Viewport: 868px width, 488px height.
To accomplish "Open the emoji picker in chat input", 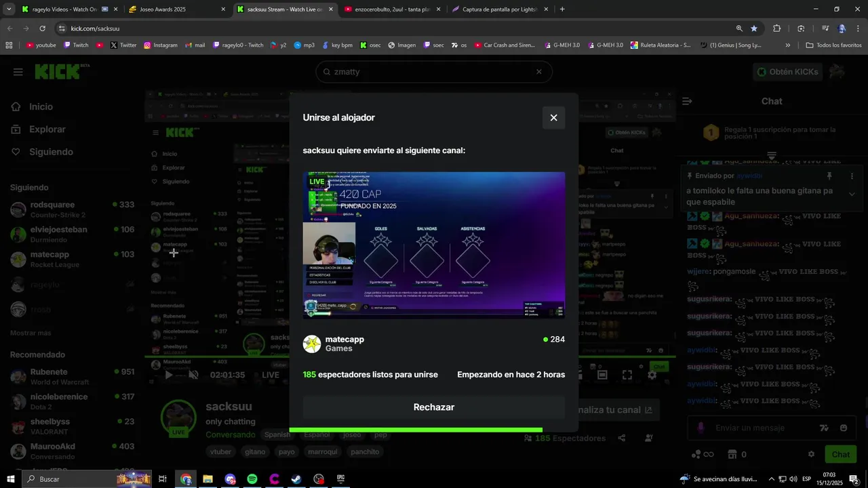I will pyautogui.click(x=844, y=428).
